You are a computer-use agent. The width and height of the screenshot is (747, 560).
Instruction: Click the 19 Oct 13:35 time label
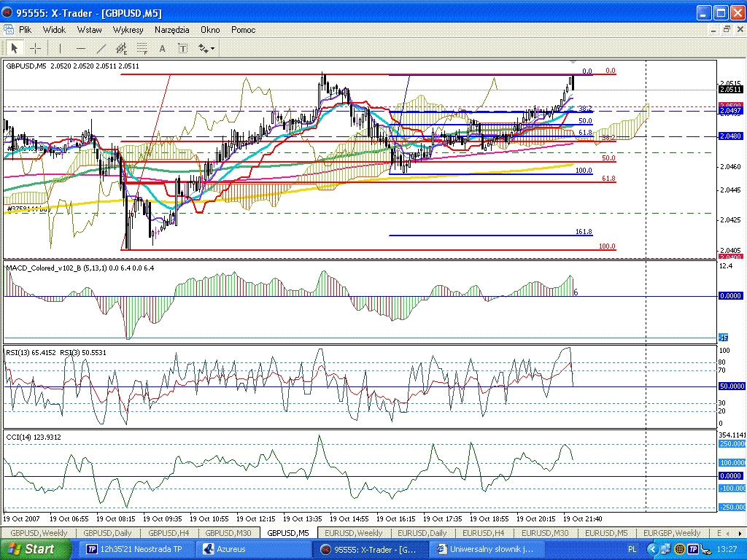(x=303, y=518)
